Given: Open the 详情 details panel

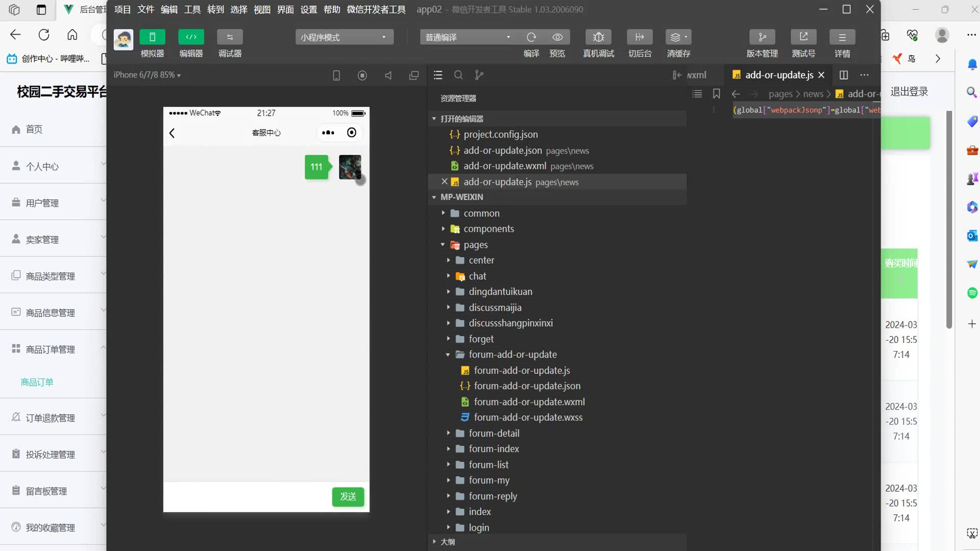Looking at the screenshot, I should point(842,37).
